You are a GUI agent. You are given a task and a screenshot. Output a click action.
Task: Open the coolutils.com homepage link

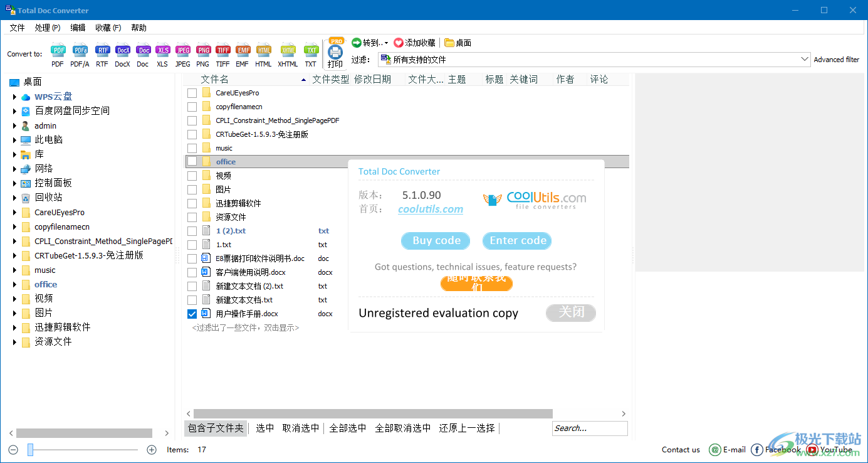coord(431,210)
